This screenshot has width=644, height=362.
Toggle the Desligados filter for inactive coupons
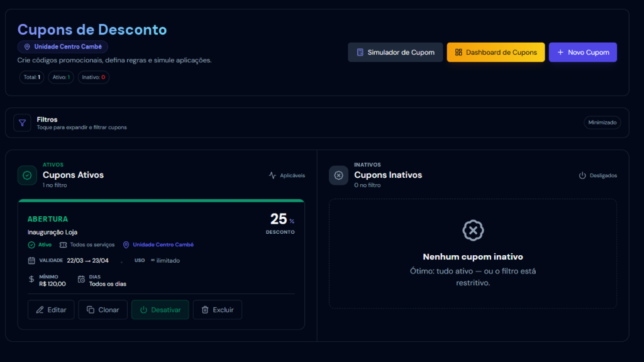pyautogui.click(x=597, y=175)
